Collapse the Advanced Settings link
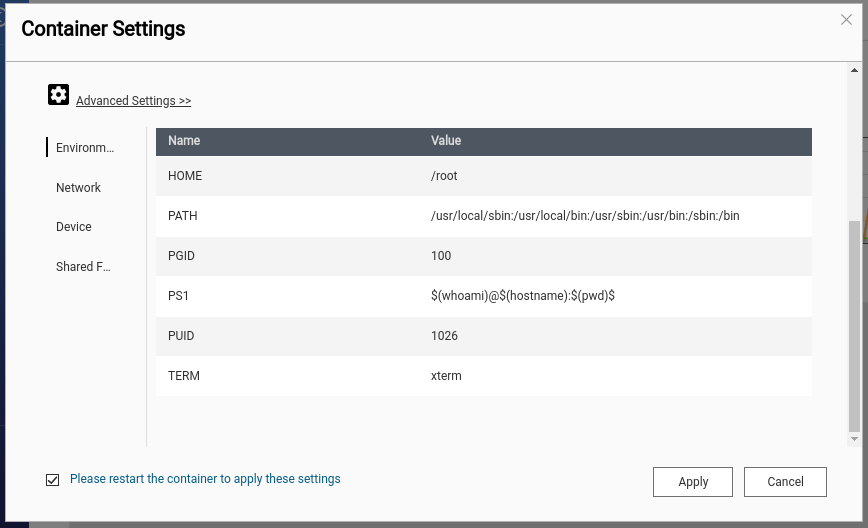Viewport: 868px width, 528px height. pyautogui.click(x=133, y=101)
